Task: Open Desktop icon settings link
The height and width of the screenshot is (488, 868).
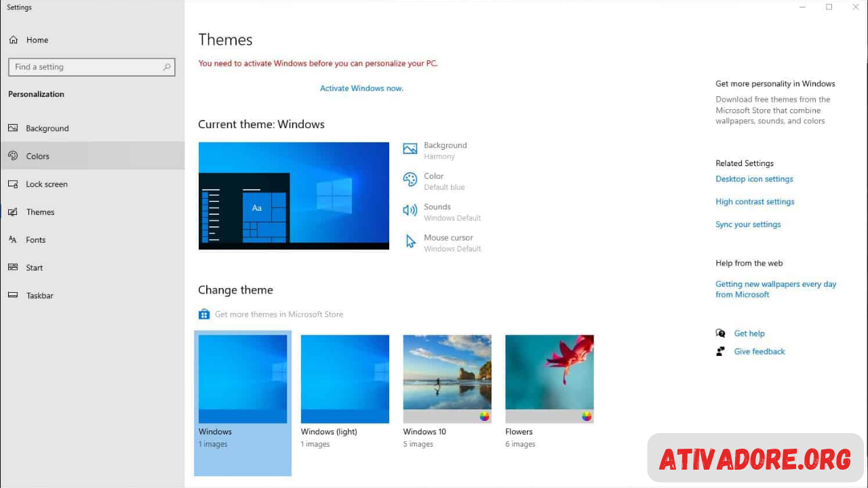Action: (754, 179)
